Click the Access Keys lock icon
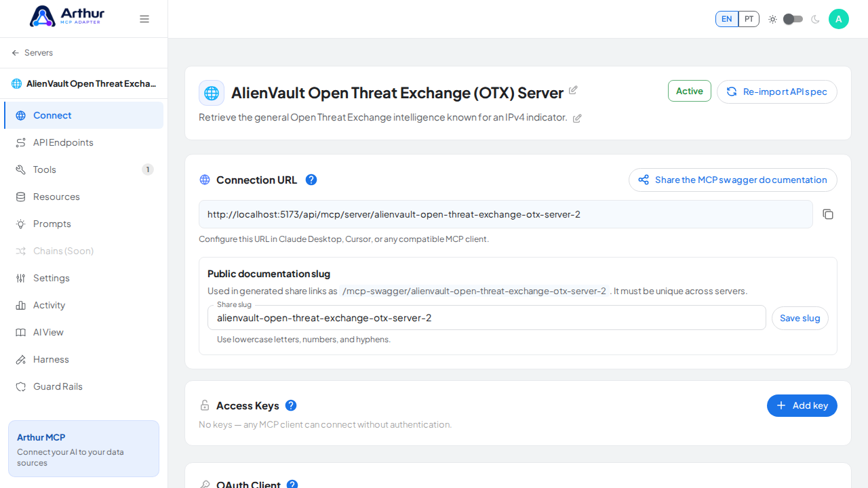Screen dimensions: 868x488 pos(205,405)
